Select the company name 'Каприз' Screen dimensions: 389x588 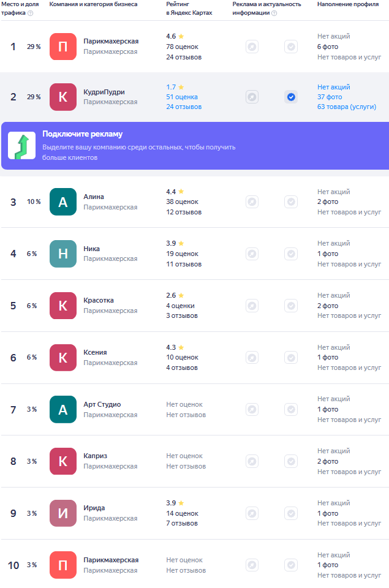point(95,456)
